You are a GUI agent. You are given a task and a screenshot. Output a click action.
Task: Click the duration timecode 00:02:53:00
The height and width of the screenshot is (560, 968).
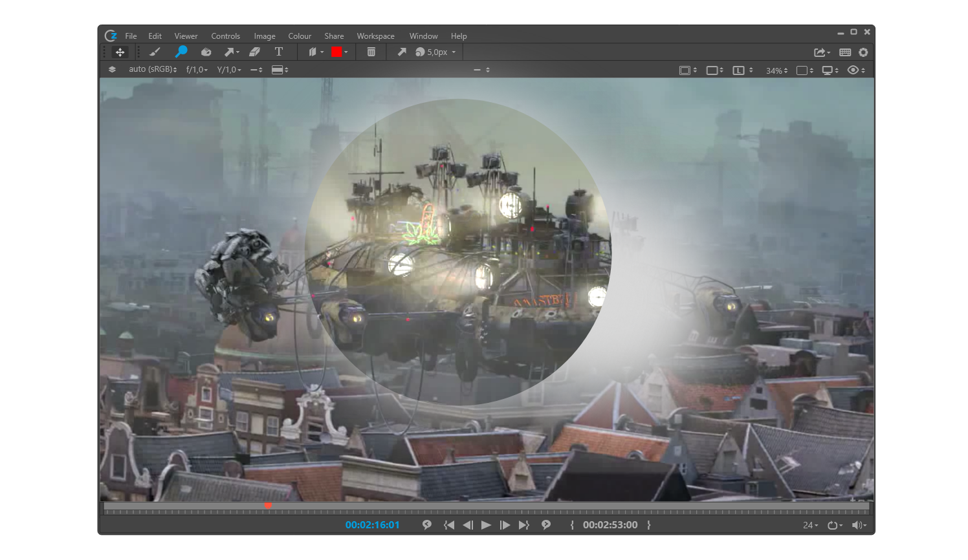coord(610,524)
